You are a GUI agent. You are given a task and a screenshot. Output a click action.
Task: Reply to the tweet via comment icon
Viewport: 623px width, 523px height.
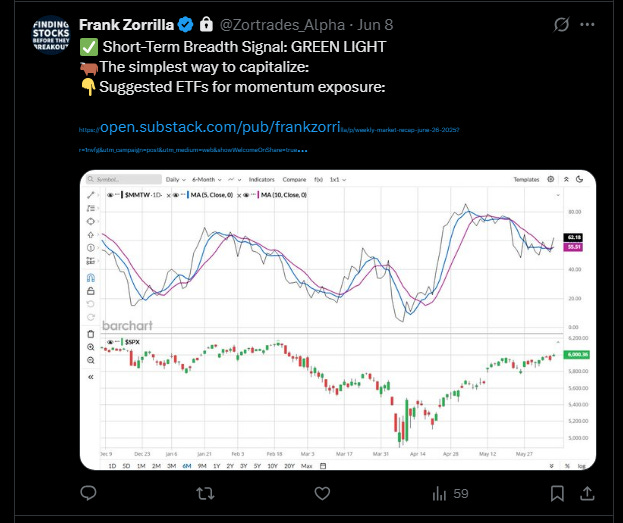[88, 493]
